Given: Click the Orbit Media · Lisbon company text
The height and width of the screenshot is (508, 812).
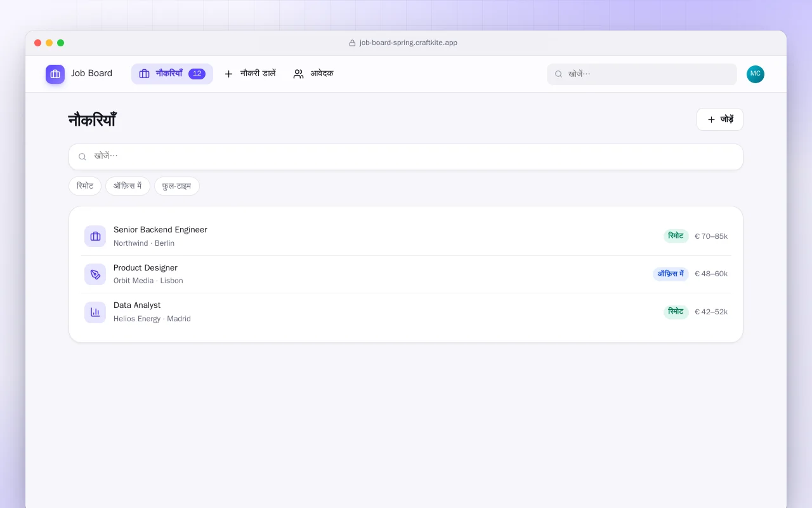Looking at the screenshot, I should coord(148,281).
